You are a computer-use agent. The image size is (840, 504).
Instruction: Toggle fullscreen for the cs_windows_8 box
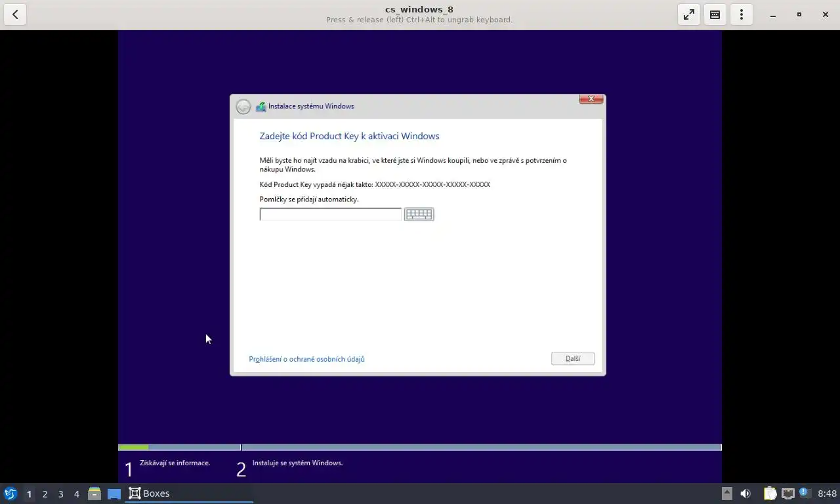[x=689, y=14]
